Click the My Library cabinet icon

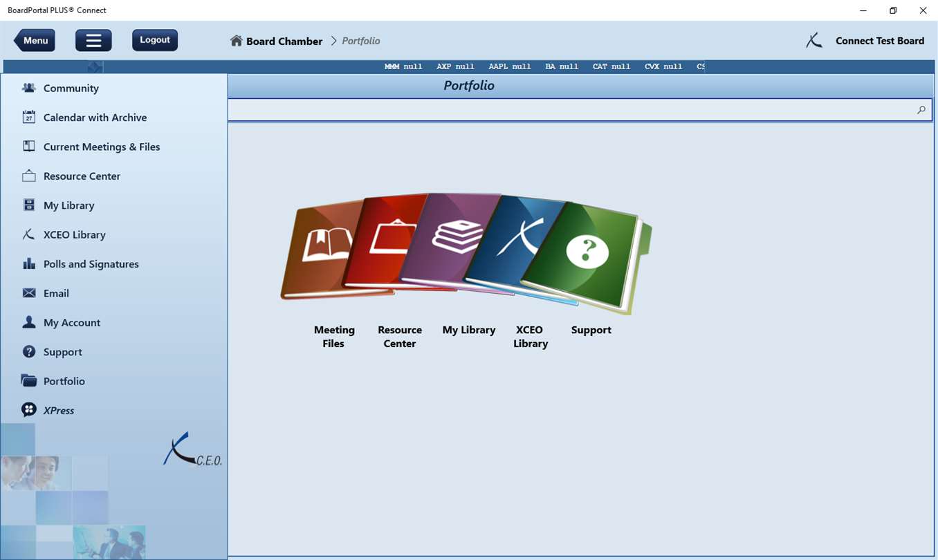click(x=29, y=205)
